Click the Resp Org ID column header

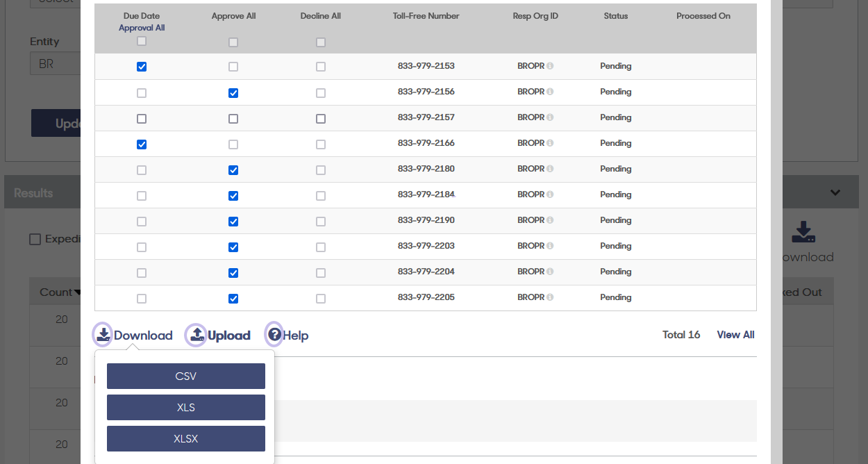pyautogui.click(x=535, y=16)
